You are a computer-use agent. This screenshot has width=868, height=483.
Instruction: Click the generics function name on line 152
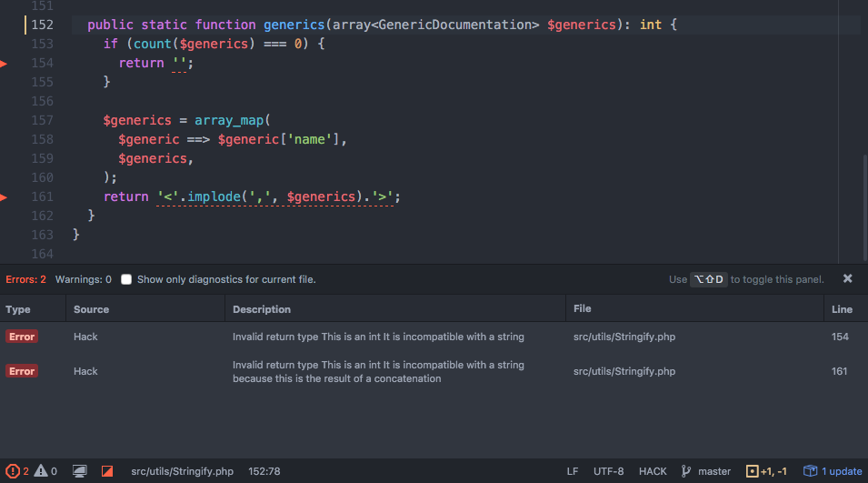(x=294, y=25)
